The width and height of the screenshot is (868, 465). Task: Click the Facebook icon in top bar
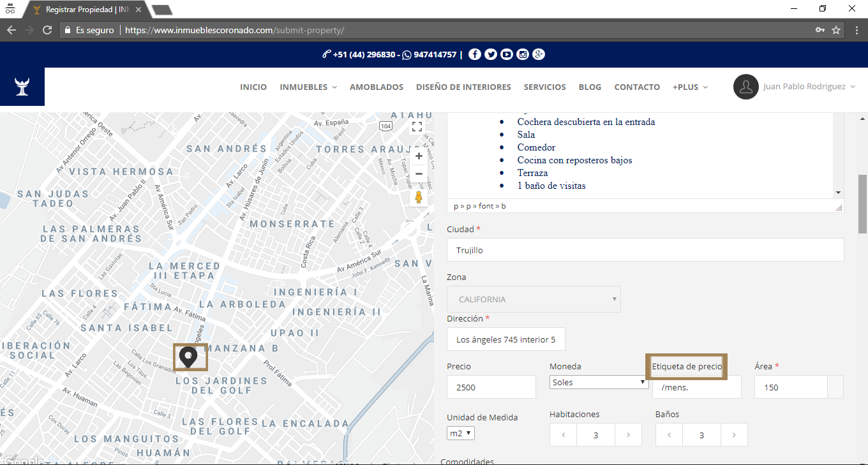coord(474,55)
